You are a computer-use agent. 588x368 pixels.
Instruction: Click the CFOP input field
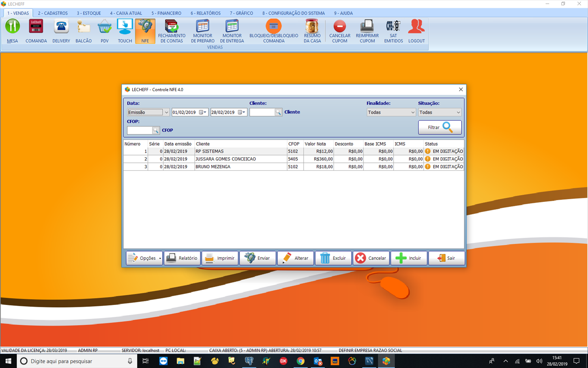tap(139, 131)
